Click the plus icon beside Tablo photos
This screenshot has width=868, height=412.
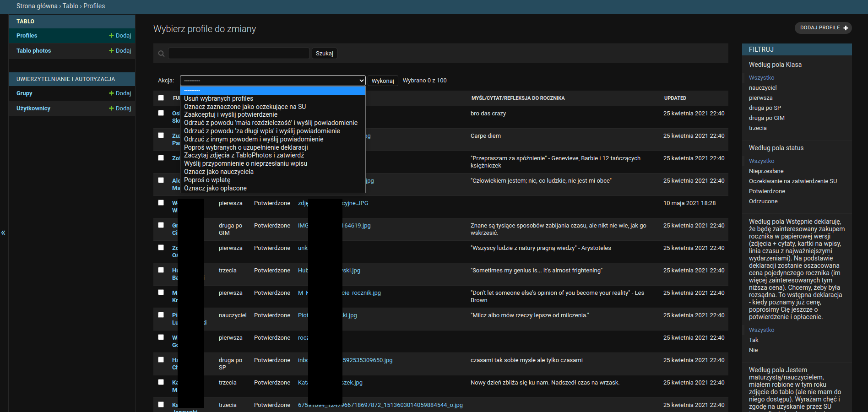111,51
